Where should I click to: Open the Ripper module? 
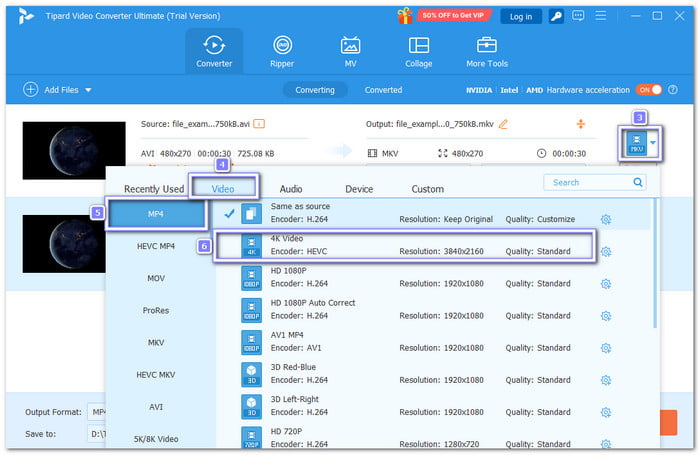pos(282,51)
